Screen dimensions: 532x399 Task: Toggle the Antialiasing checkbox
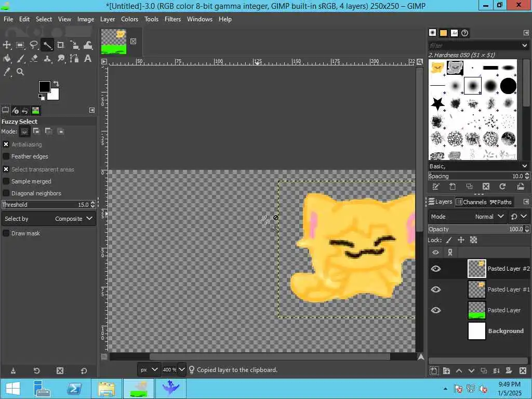pyautogui.click(x=6, y=144)
